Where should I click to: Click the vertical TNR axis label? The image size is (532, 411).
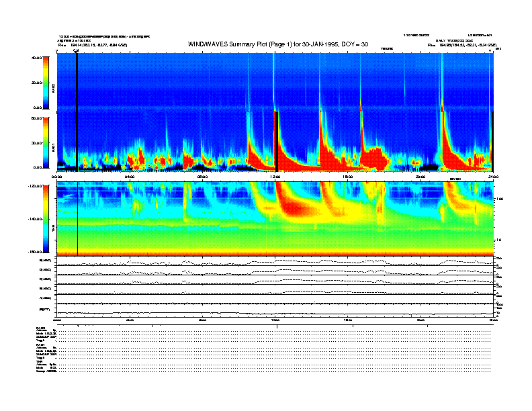click(53, 229)
